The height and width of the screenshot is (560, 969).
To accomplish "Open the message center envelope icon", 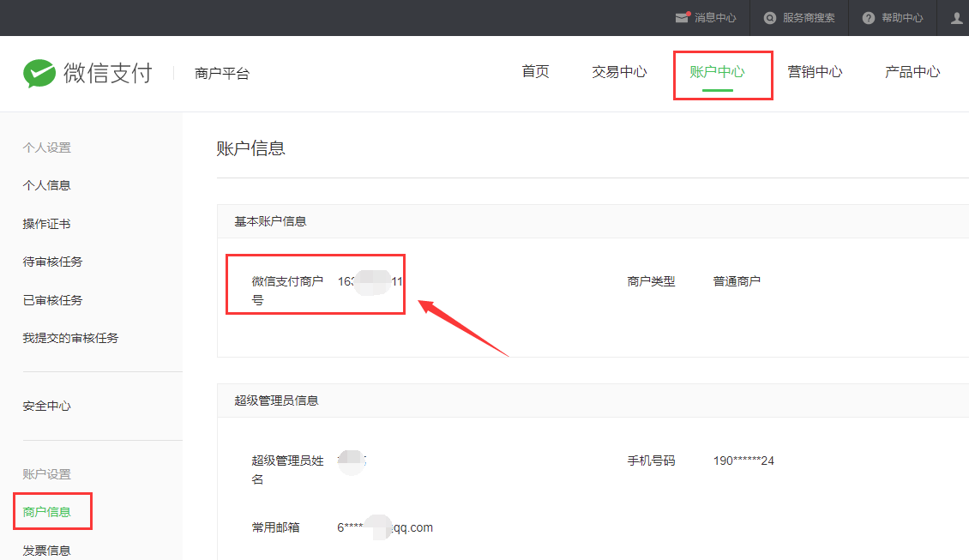I will pyautogui.click(x=682, y=17).
